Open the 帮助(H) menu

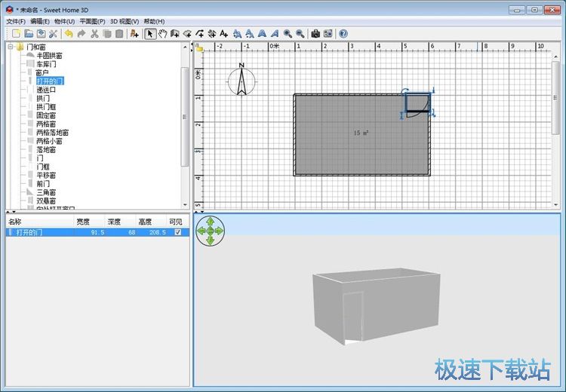click(x=154, y=21)
